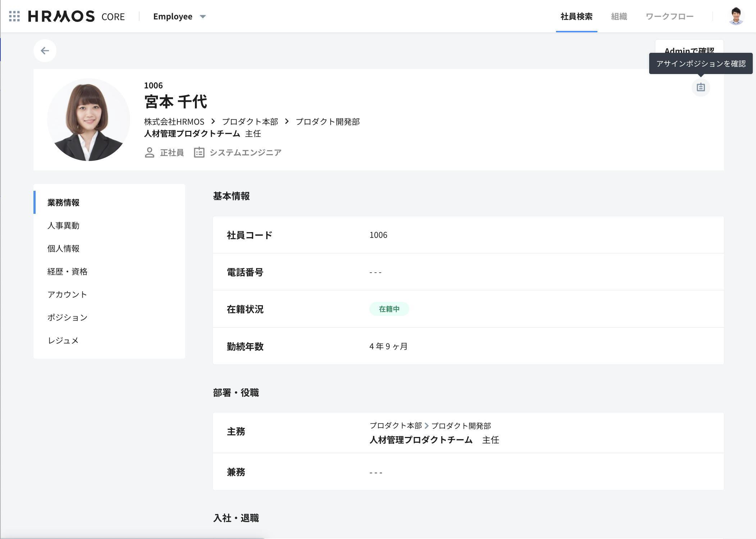This screenshot has width=756, height=539.
Task: Click the assigned position clipboard icon
Action: pyautogui.click(x=701, y=87)
